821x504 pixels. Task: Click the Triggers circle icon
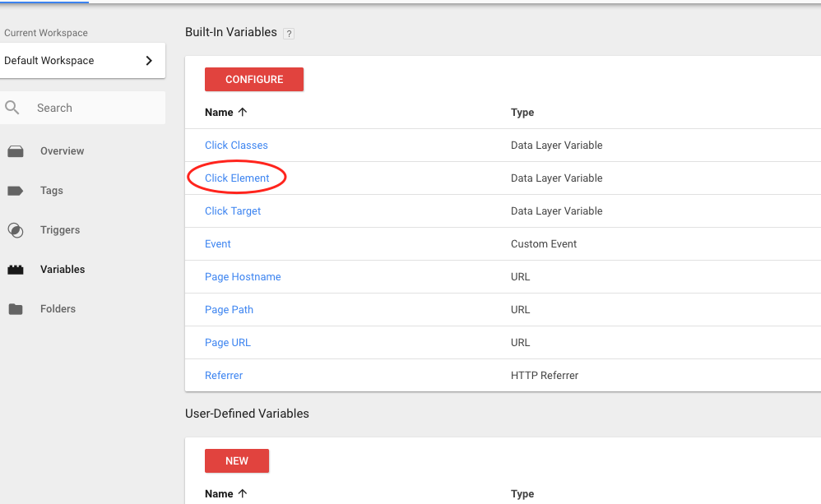pos(16,230)
